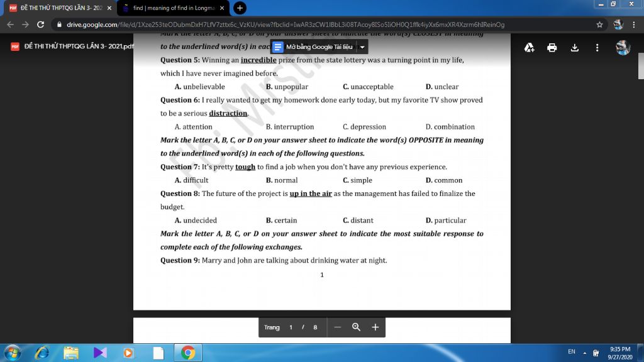This screenshot has height=362, width=644.
Task: Close the 'ĐỀ THI THỬ THPTQG' tab
Action: tap(109, 8)
